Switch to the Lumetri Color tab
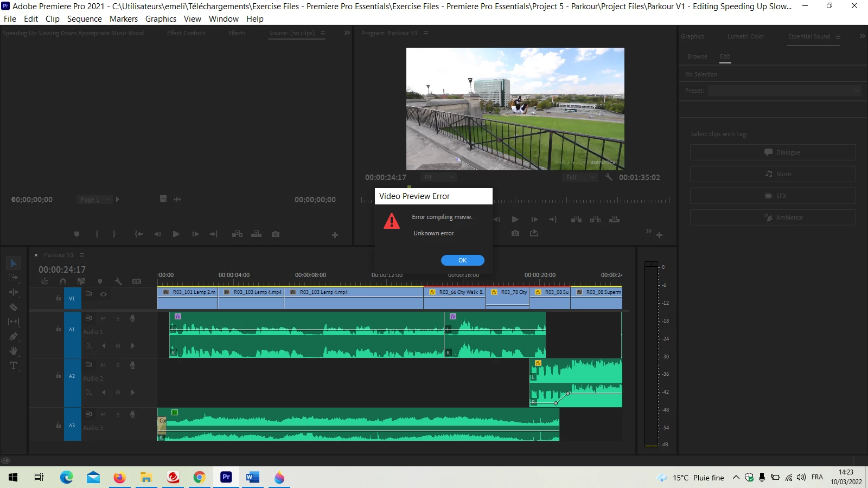868x488 pixels. [x=746, y=36]
